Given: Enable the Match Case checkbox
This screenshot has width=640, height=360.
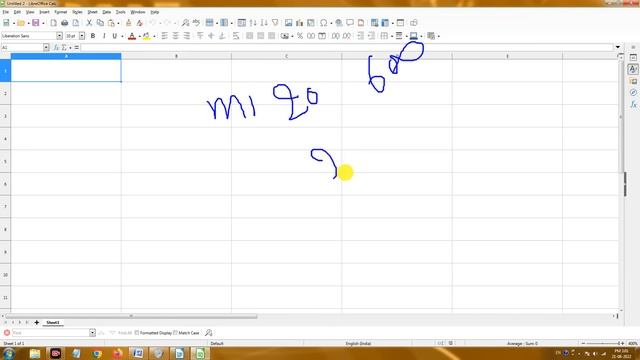Looking at the screenshot, I should [x=176, y=333].
